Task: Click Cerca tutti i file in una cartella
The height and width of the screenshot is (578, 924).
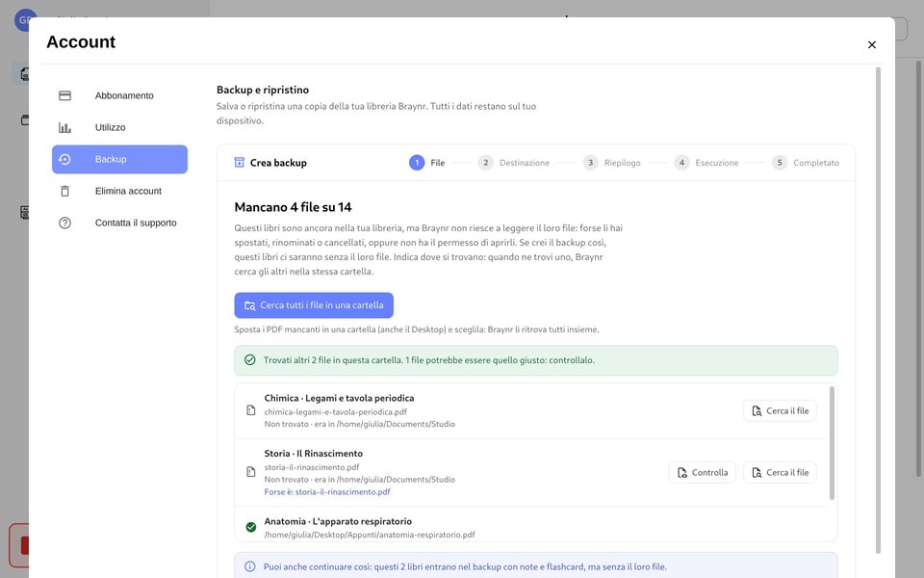Action: 314,305
